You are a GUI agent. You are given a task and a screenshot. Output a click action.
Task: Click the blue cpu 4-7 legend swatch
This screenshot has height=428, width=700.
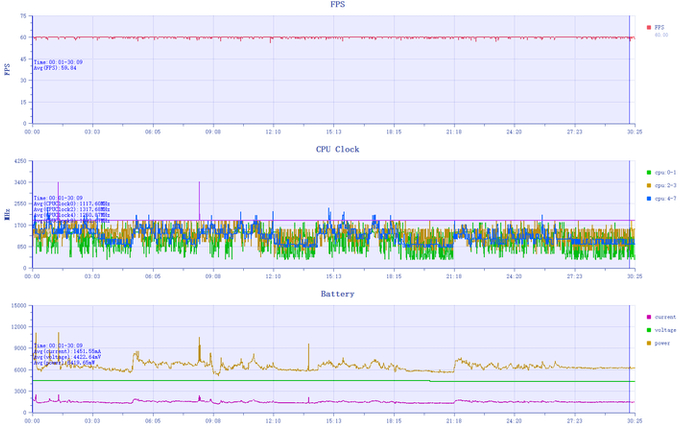click(x=649, y=198)
